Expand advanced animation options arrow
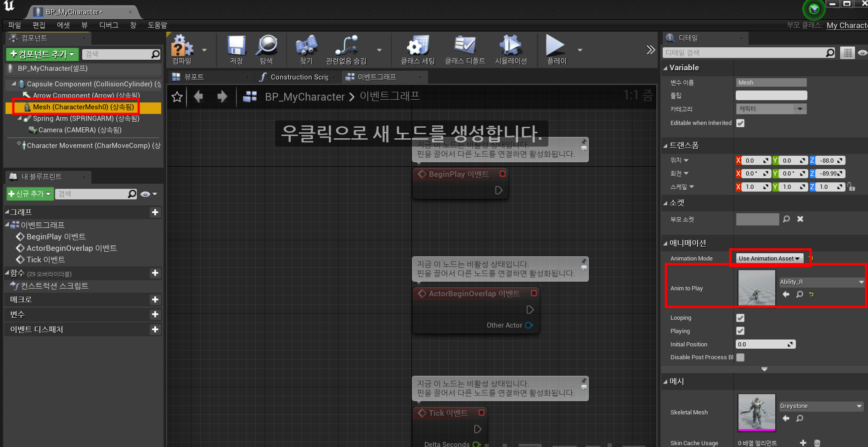Viewport: 868px width, 447px height. tap(764, 369)
